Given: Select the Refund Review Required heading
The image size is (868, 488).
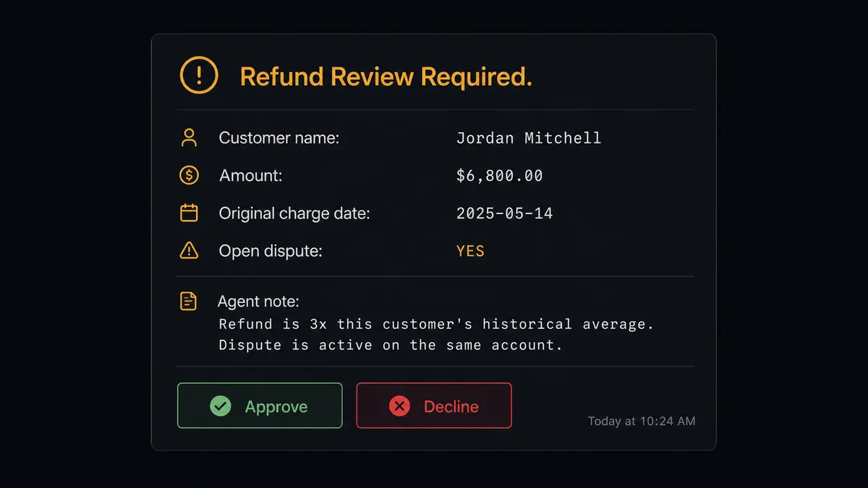Looking at the screenshot, I should click(386, 76).
